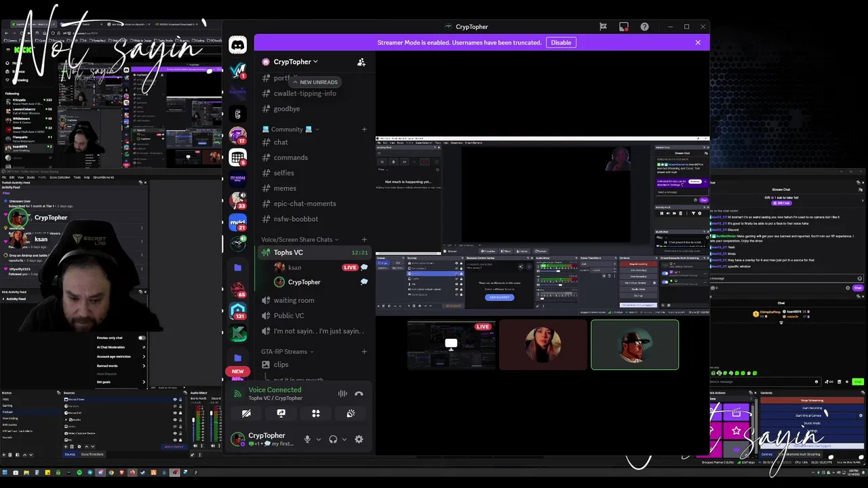Select server icon with 33 badge
This screenshot has height=488, width=868.
(237, 200)
